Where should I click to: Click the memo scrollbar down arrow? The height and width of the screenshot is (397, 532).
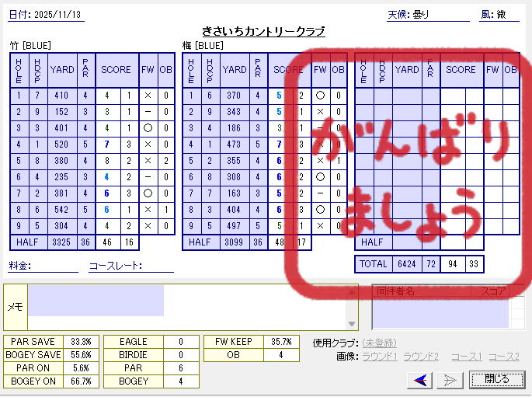point(352,324)
